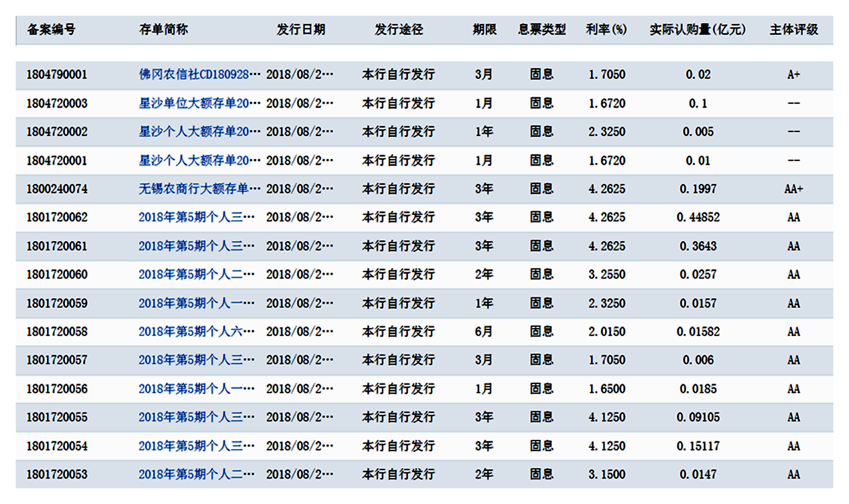Image resolution: width=849 pixels, height=504 pixels.
Task: Select filing number 1804720003
Action: 57,103
